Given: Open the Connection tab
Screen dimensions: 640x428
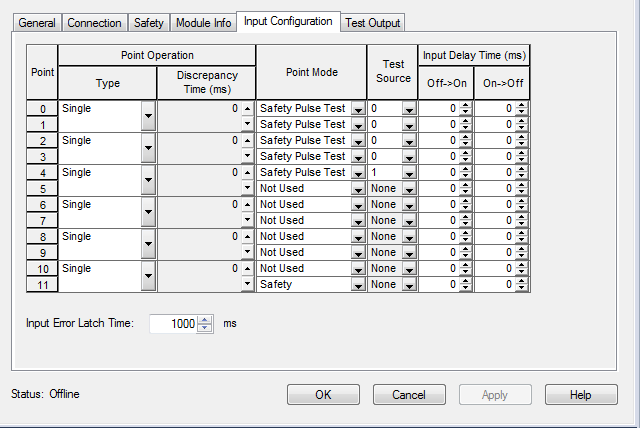Looking at the screenshot, I should tap(96, 23).
